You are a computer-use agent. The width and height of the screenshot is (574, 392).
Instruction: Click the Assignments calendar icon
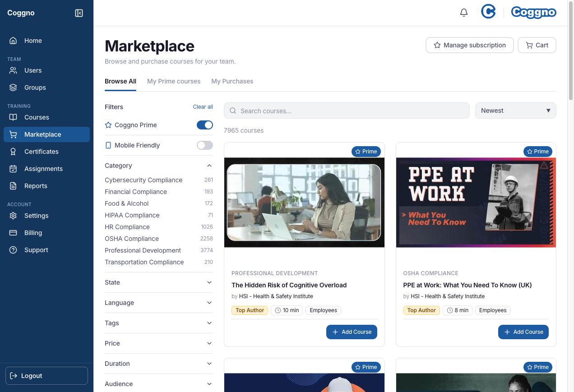coord(13,169)
